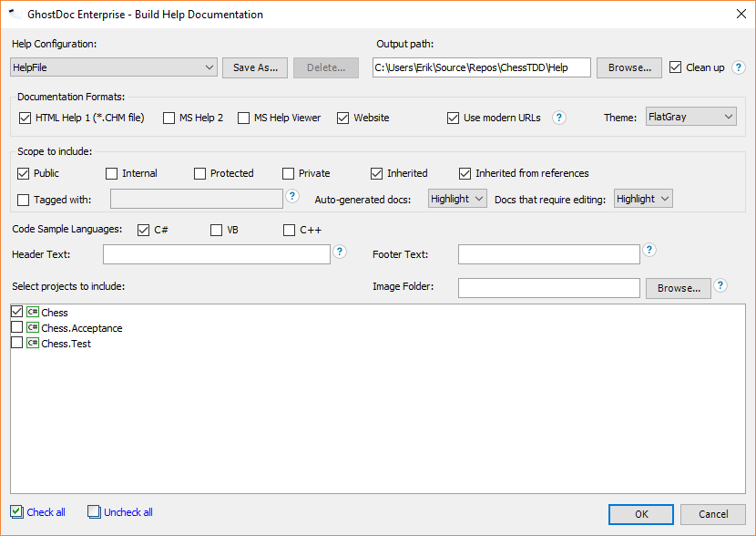Click the Chess.Test C# project icon

click(x=33, y=344)
